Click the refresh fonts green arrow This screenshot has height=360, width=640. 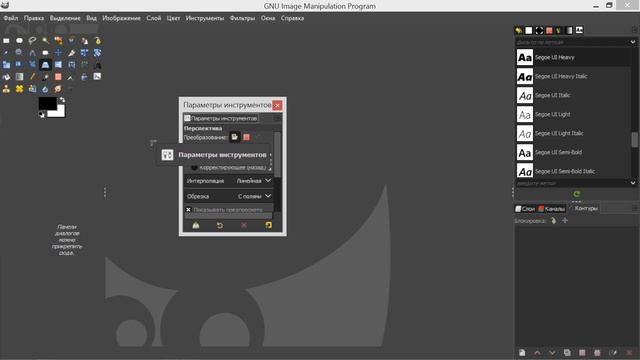pyautogui.click(x=576, y=194)
